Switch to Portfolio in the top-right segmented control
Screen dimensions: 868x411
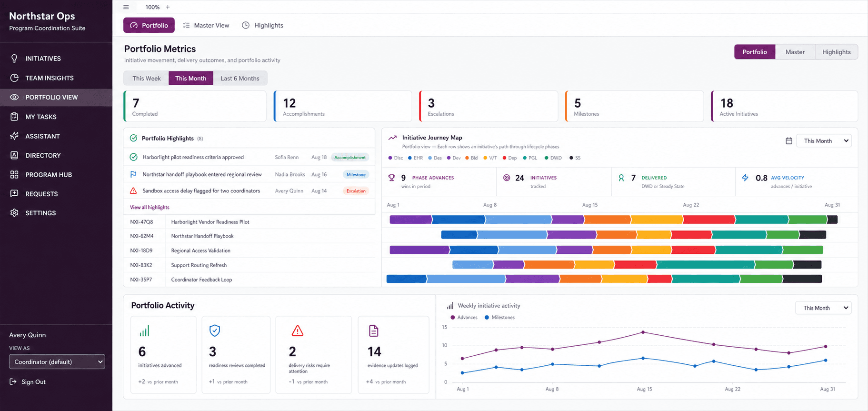click(x=755, y=52)
